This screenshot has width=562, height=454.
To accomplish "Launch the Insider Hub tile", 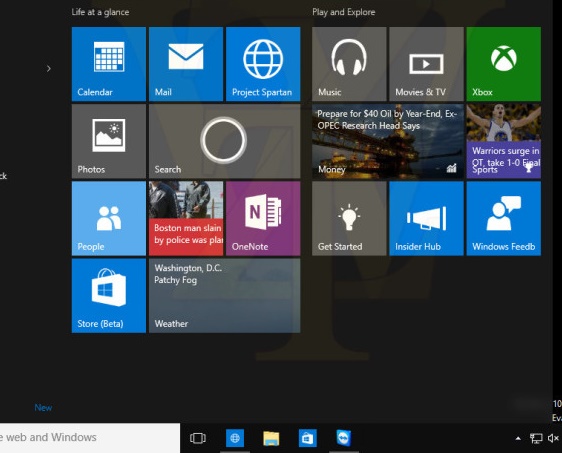I will 426,218.
